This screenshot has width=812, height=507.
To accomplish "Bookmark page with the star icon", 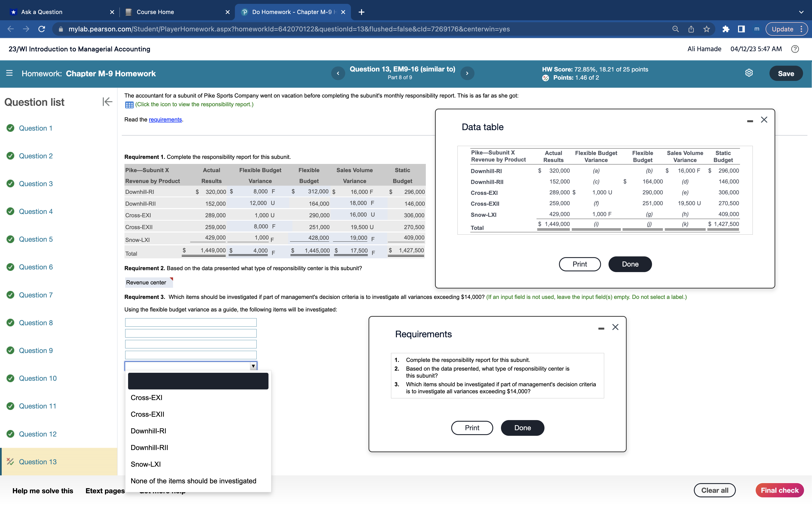I will coord(707,29).
